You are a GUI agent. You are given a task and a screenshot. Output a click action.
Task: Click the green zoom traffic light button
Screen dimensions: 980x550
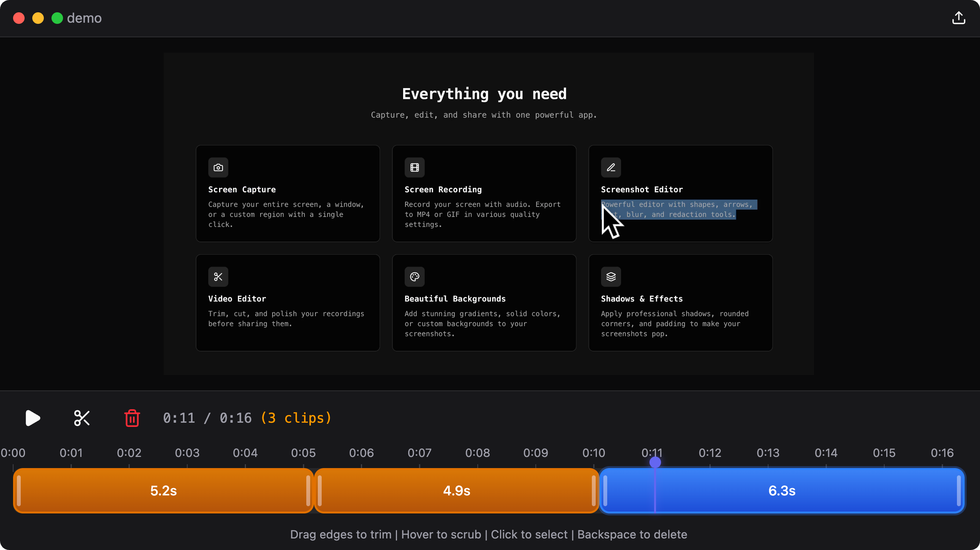(x=57, y=18)
